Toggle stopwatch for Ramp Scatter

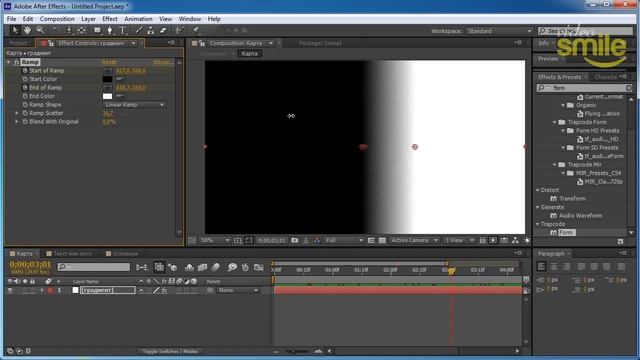tap(25, 113)
